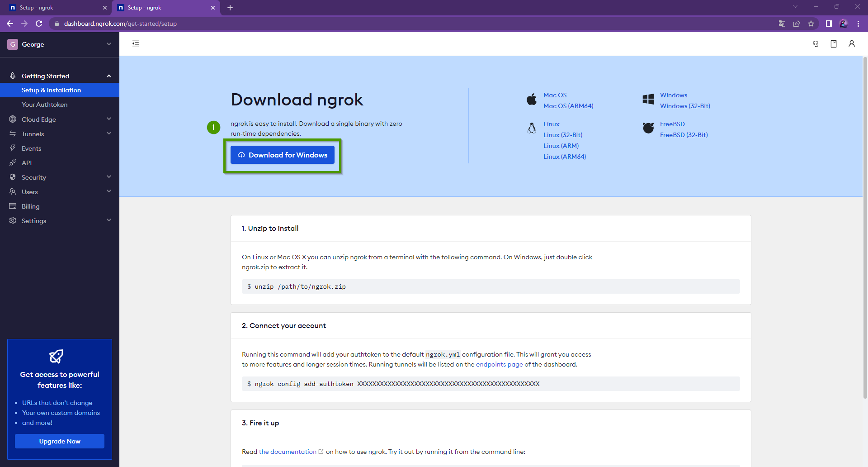
Task: Open the endpoints page link
Action: point(499,364)
